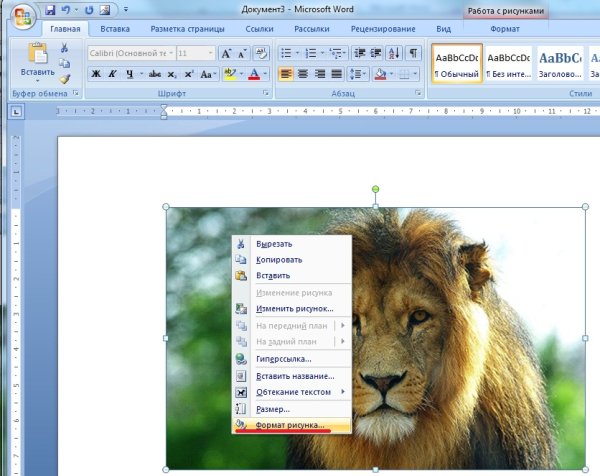Click the green rotation handle above the picture

coord(376,189)
